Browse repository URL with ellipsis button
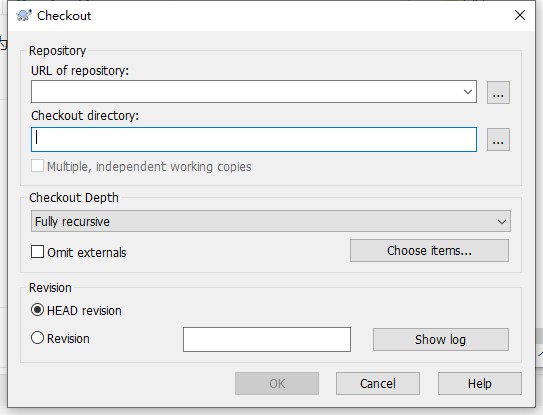Image resolution: width=543 pixels, height=415 pixels. tap(498, 92)
